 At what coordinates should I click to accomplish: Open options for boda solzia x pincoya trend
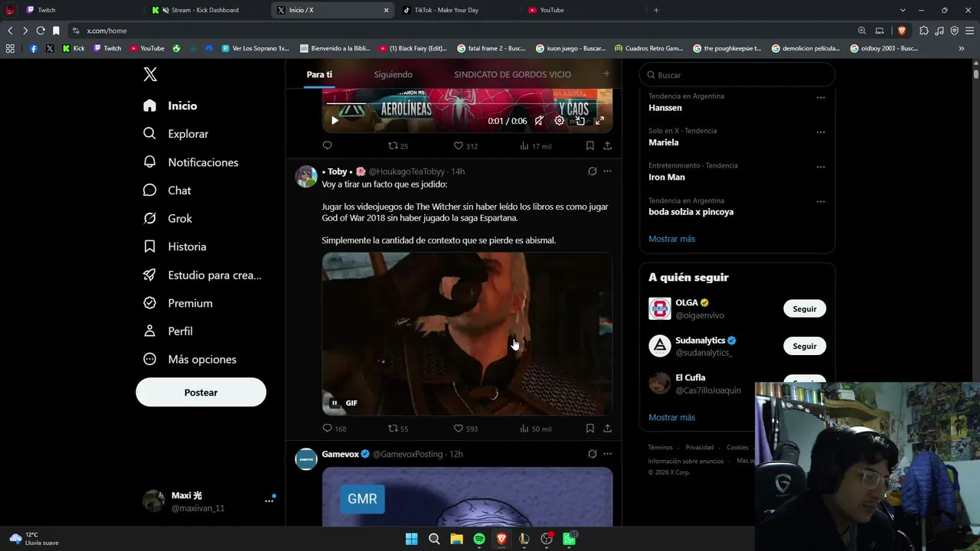[821, 201]
